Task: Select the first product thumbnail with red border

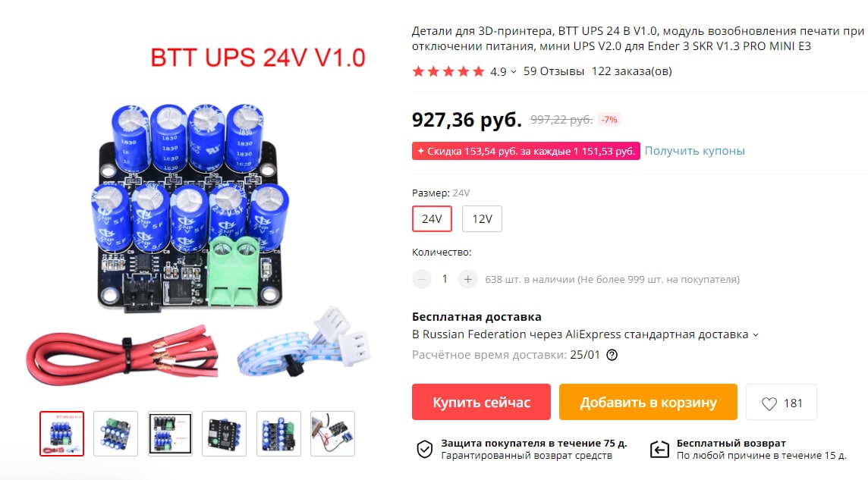Action: (x=61, y=434)
